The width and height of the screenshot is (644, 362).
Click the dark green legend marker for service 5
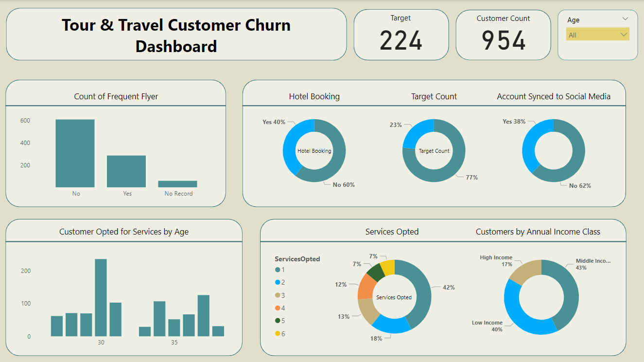pyautogui.click(x=278, y=321)
